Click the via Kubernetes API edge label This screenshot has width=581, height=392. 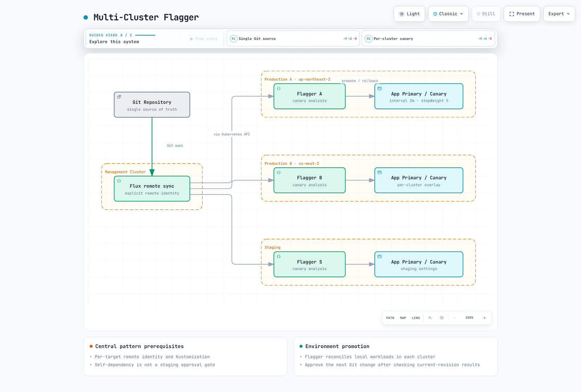[232, 134]
